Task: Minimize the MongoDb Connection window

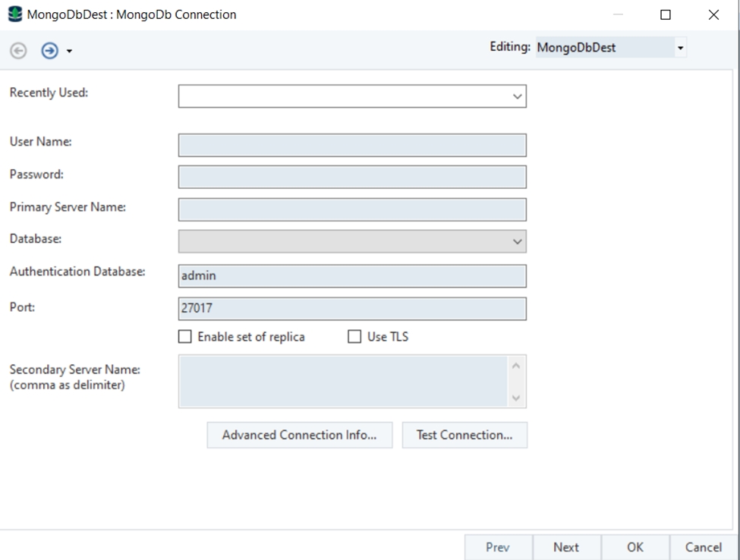Action: click(x=618, y=14)
